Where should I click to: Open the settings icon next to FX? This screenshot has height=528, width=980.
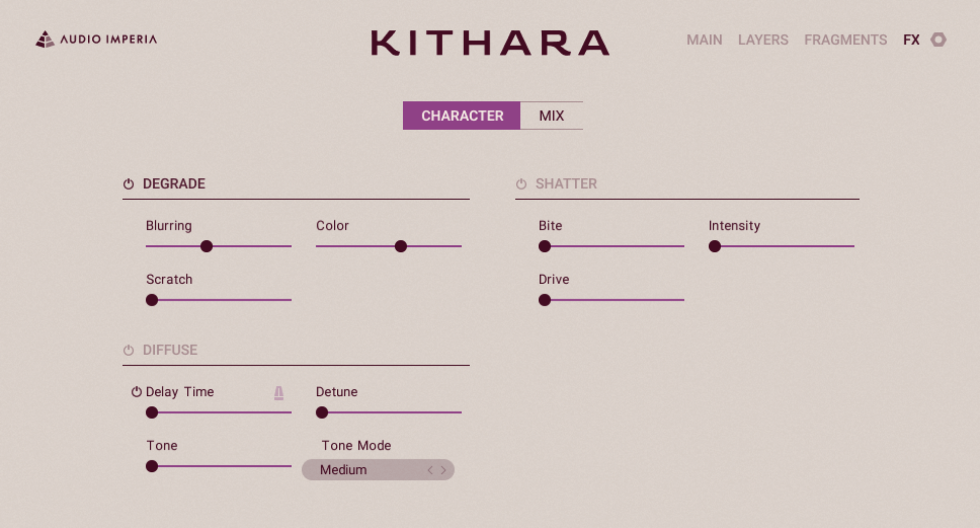click(x=939, y=39)
